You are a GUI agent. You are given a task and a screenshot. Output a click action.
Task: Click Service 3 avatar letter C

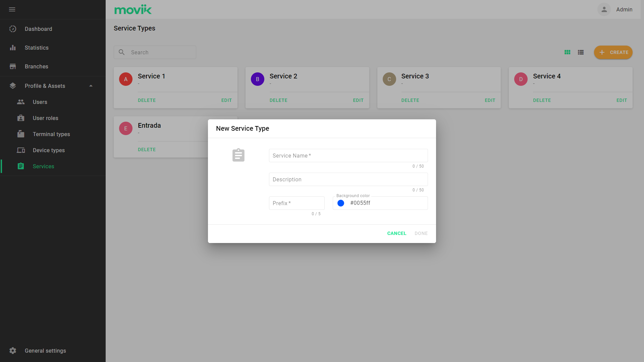pos(389,79)
